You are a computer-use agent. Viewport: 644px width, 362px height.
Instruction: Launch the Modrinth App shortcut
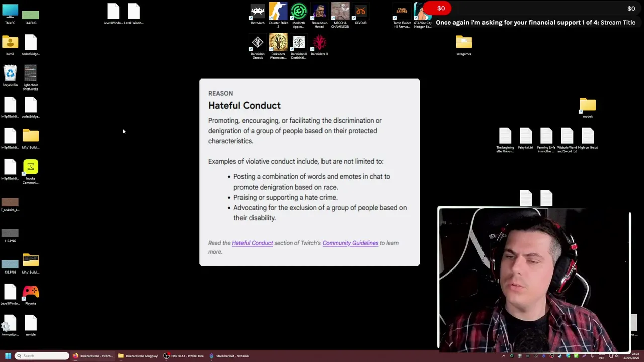(299, 15)
